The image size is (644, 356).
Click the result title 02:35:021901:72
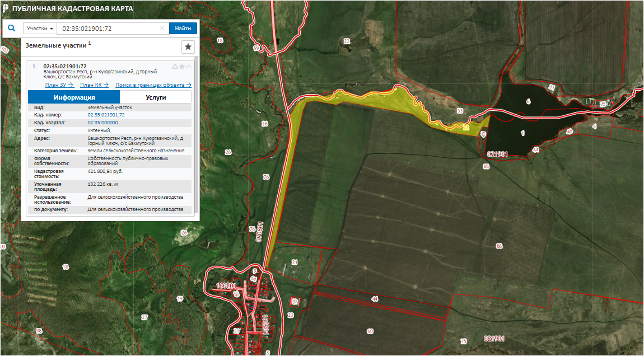64,66
